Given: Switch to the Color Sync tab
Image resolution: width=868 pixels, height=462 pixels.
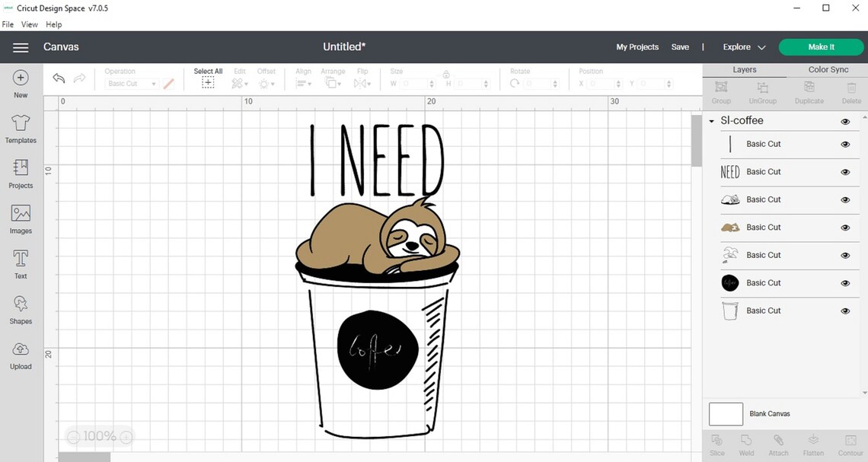Looking at the screenshot, I should pos(828,69).
